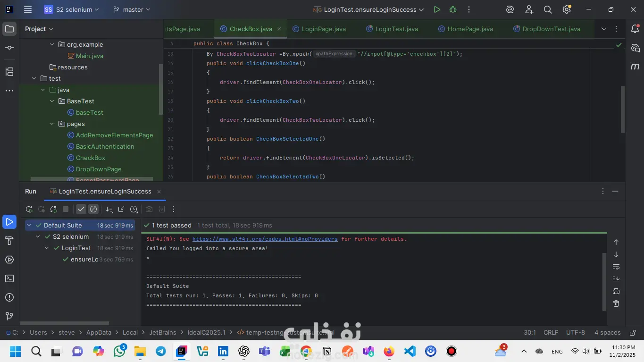This screenshot has width=644, height=362.
Task: Open sort options in the test toolbar
Action: click(x=109, y=209)
